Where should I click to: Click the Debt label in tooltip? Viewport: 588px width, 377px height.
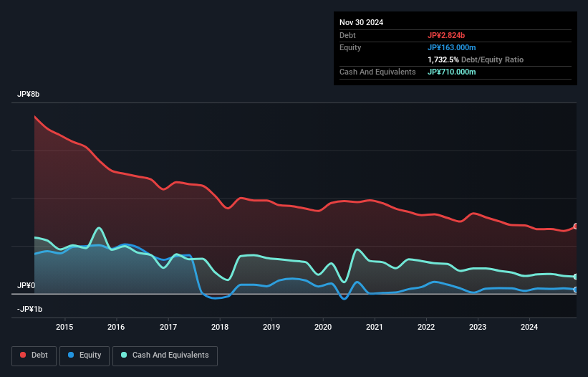[347, 35]
